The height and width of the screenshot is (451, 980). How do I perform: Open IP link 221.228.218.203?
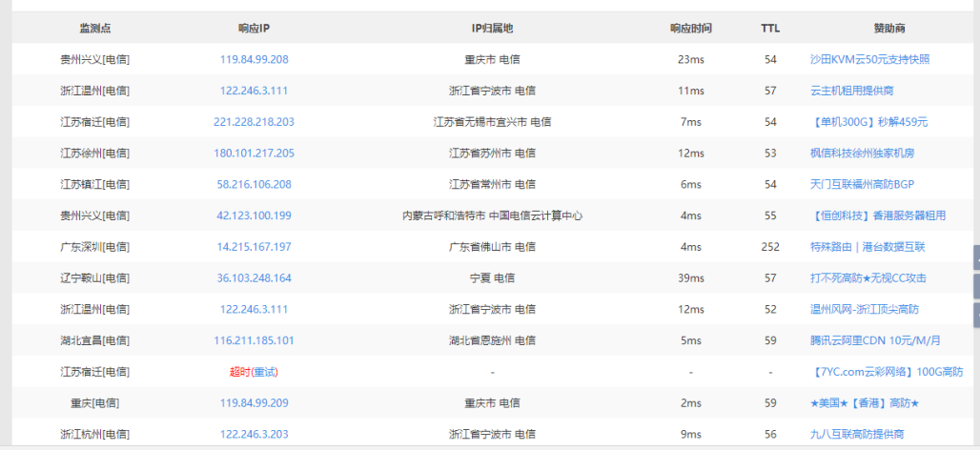tap(254, 122)
